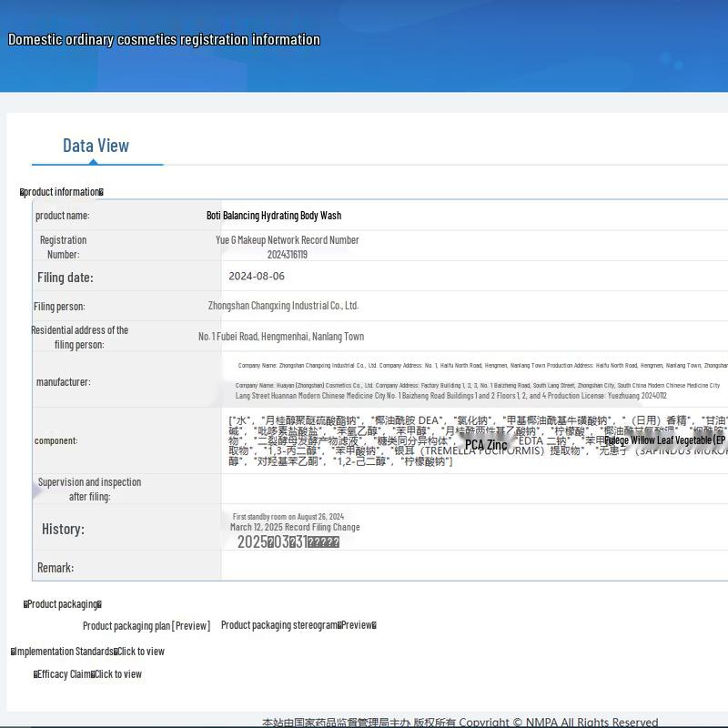728x728 pixels.
Task: Open Implementation Standards Click to view
Action: [x=87, y=652]
